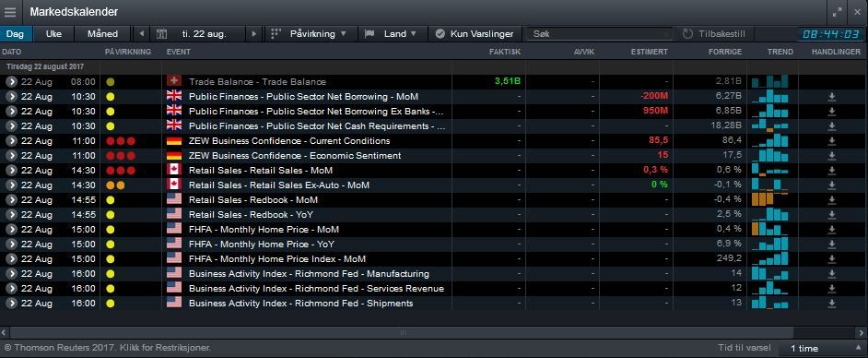Set alert for Net Cash Requirements

(831, 126)
